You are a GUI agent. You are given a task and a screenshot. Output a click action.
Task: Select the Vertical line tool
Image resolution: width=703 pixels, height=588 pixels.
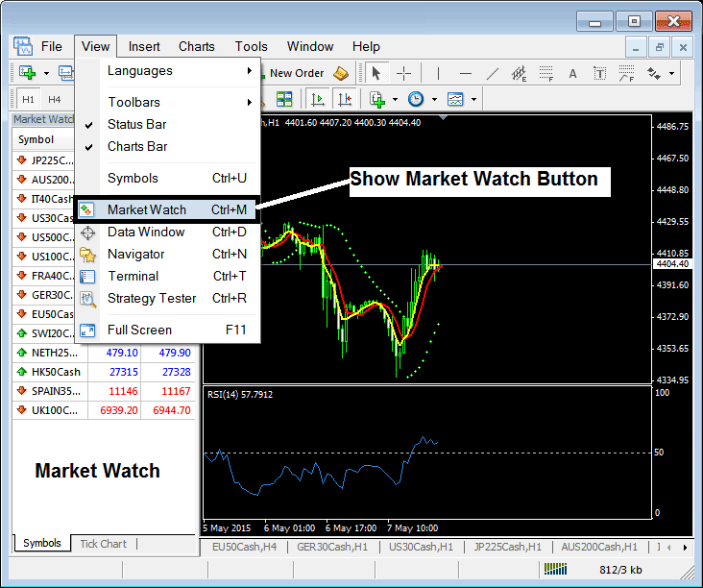pyautogui.click(x=438, y=73)
